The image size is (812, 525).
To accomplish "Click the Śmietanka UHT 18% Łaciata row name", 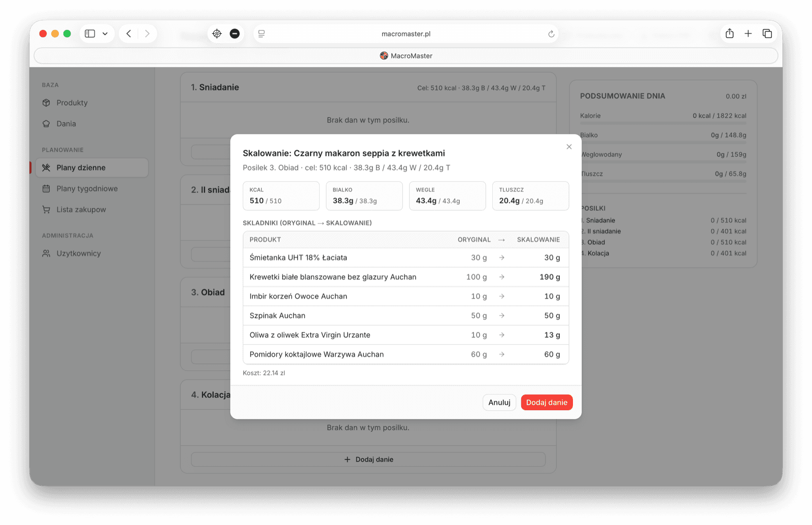I will pyautogui.click(x=298, y=257).
